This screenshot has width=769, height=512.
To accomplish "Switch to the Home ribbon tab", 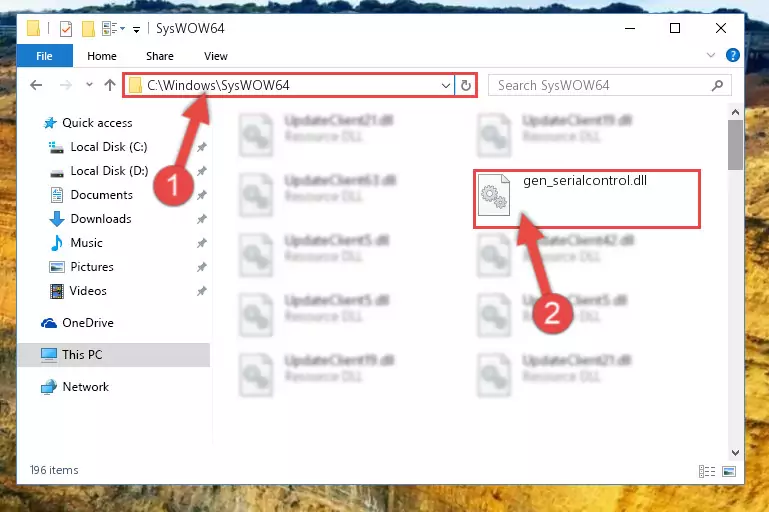I will click(x=102, y=56).
